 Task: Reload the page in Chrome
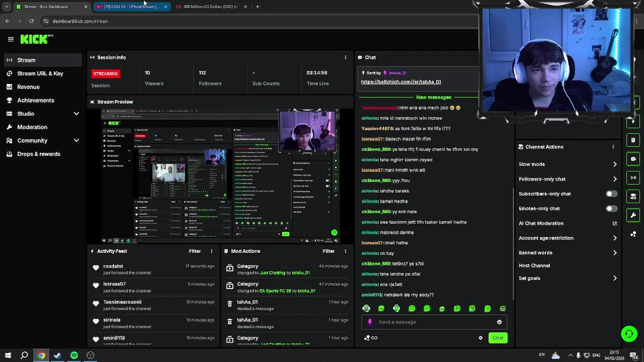(31, 21)
